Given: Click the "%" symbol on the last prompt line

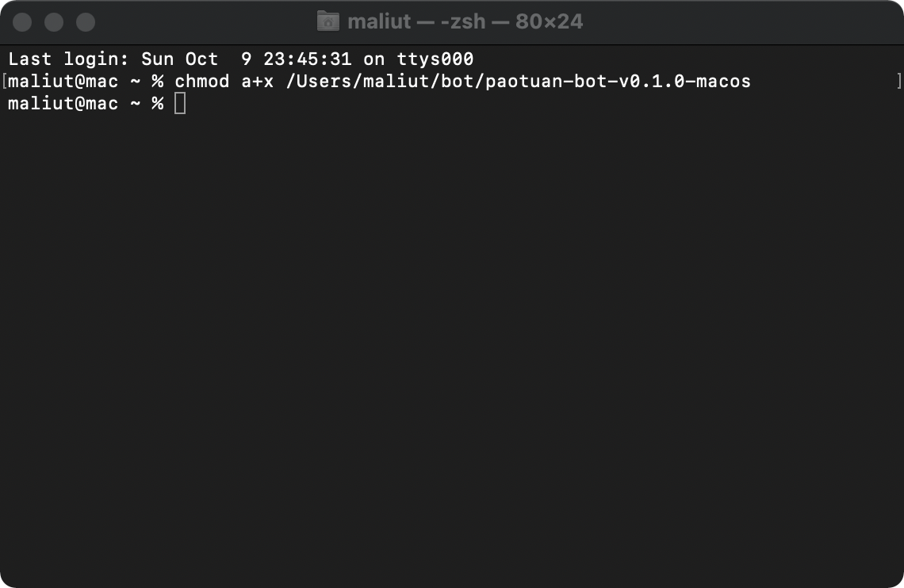Looking at the screenshot, I should pyautogui.click(x=157, y=104).
